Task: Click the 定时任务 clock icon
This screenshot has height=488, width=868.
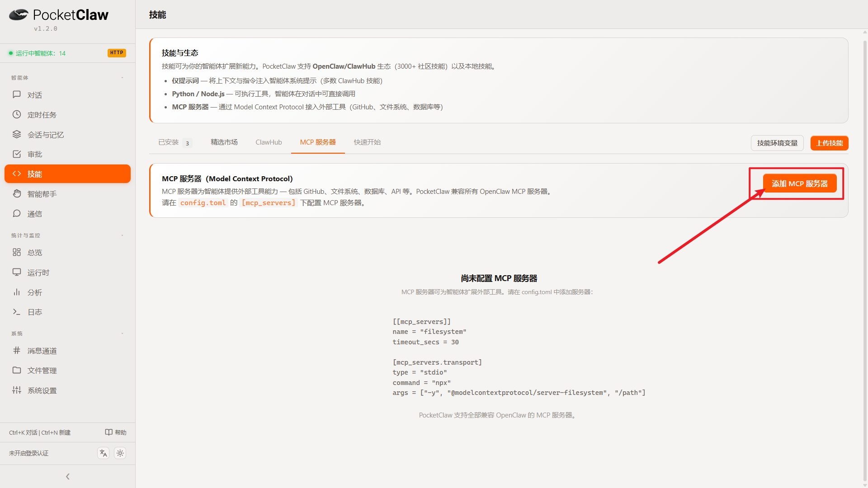Action: pos(17,115)
